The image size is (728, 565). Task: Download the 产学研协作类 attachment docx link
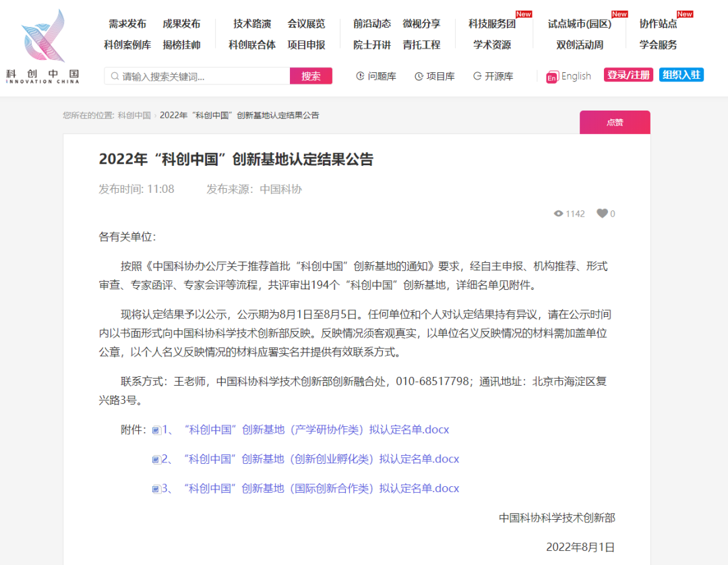click(x=303, y=429)
